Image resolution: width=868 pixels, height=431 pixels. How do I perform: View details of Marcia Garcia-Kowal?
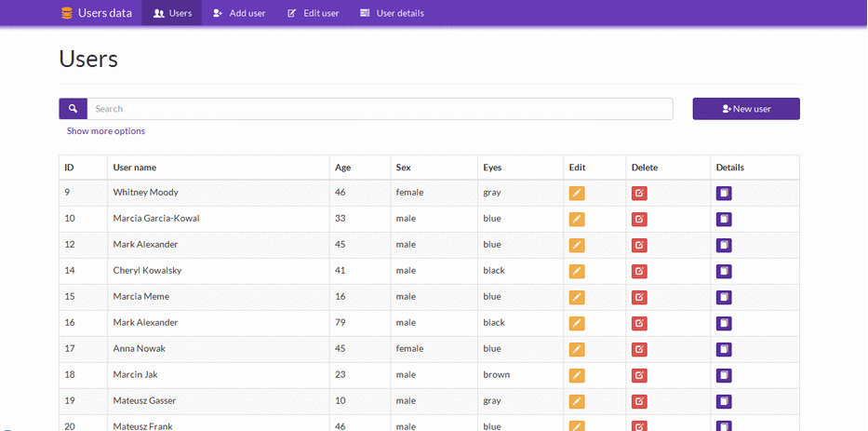724,220
